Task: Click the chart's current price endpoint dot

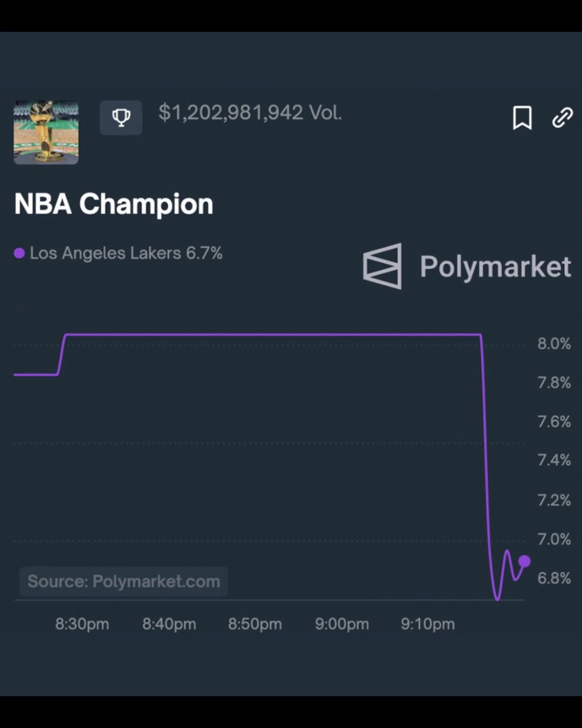Action: pyautogui.click(x=524, y=561)
